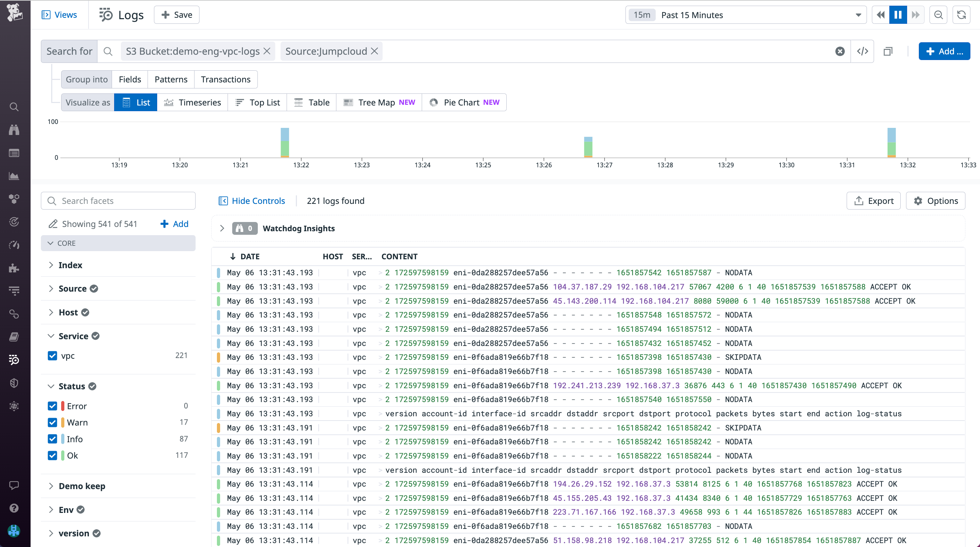Screen dimensions: 980x547
Task: Expand the Watchdog Insights section
Action: click(222, 228)
